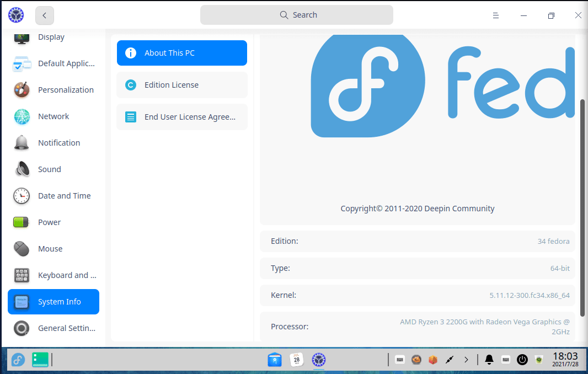The image size is (588, 374).
Task: Open the Fedora launcher in dock
Action: coord(18,360)
